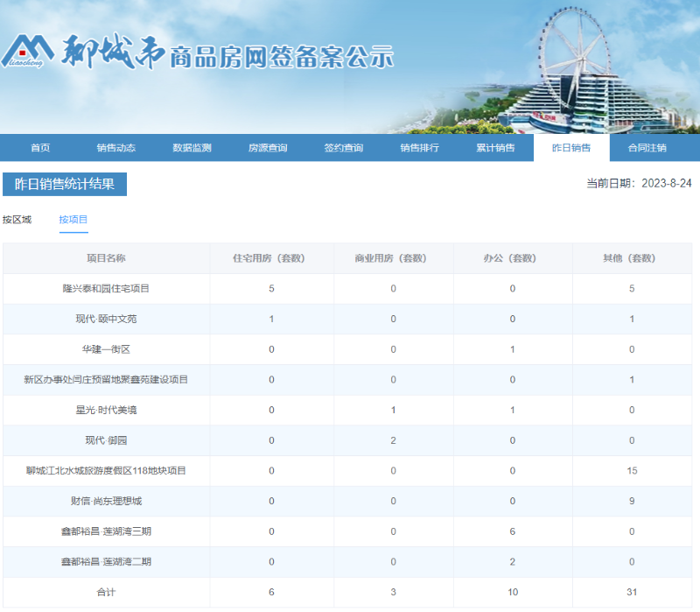Open the 首页 home menu item
Image resolution: width=700 pixels, height=612 pixels.
(40, 148)
